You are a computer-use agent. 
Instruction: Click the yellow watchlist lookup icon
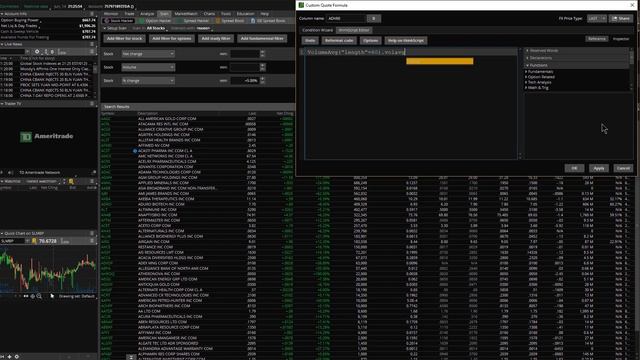71,181
